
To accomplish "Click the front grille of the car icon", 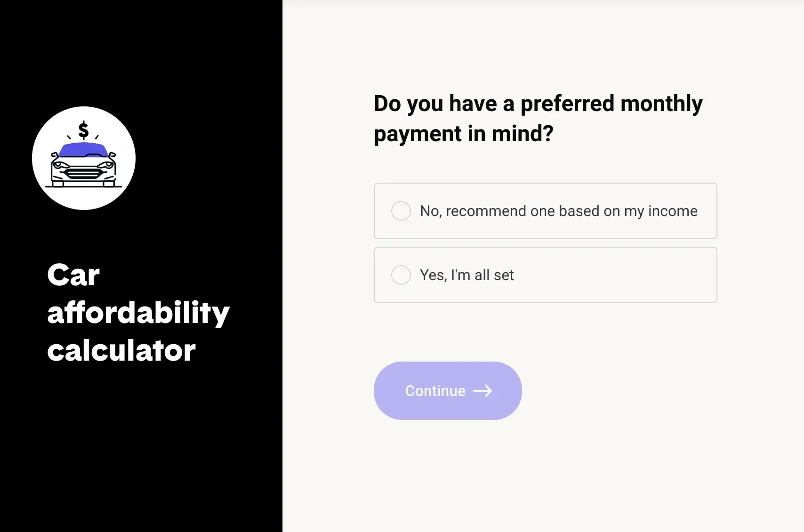I will tap(84, 173).
